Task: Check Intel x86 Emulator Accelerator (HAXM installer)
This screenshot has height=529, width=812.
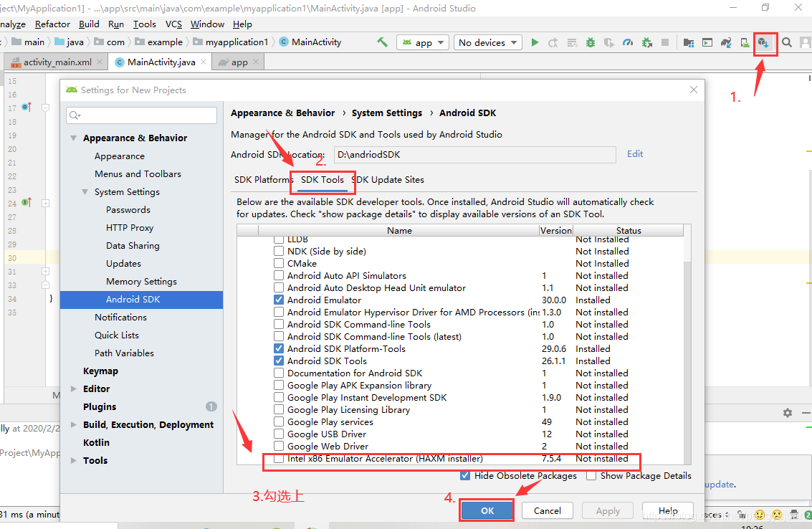Action: (279, 459)
